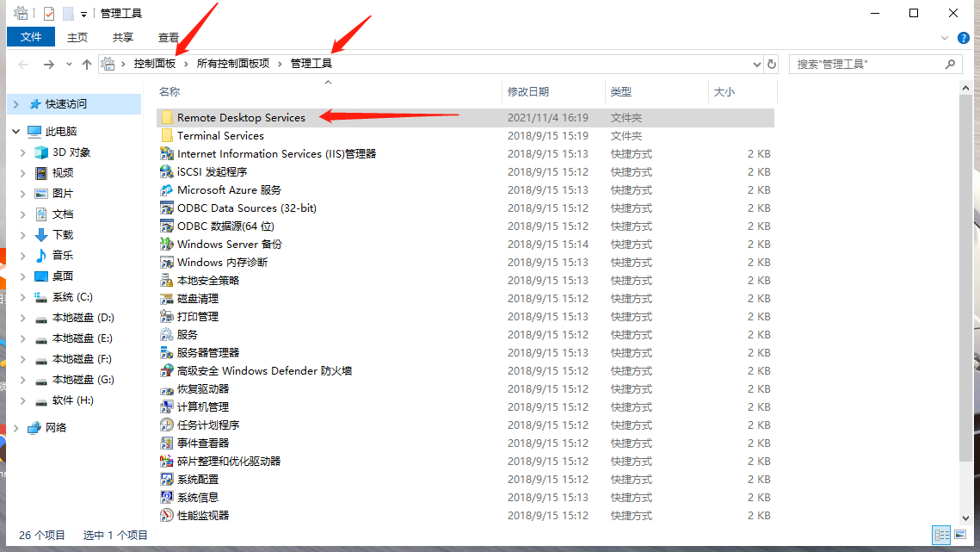Refresh the 管理工具 address bar
The height and width of the screenshot is (552, 980).
[772, 64]
